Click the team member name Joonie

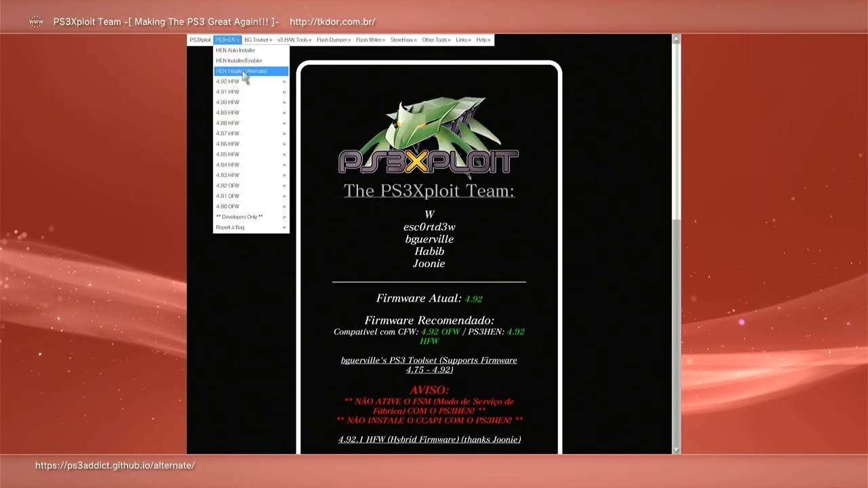429,264
